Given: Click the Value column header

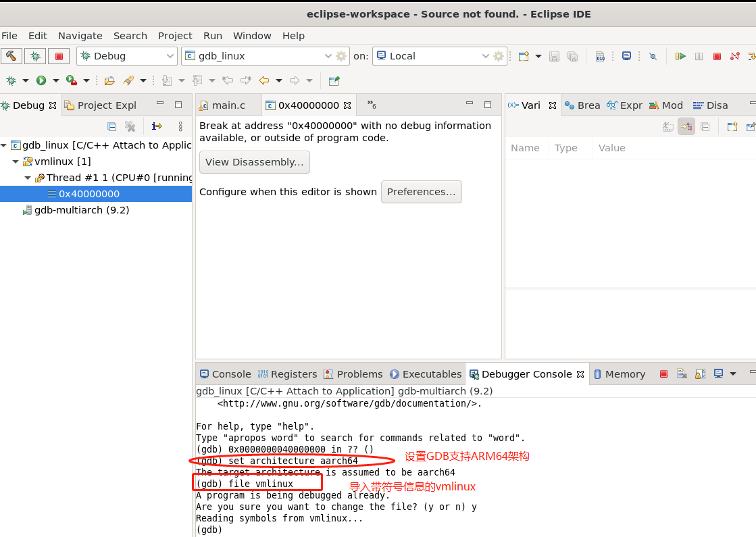Looking at the screenshot, I should [x=612, y=148].
